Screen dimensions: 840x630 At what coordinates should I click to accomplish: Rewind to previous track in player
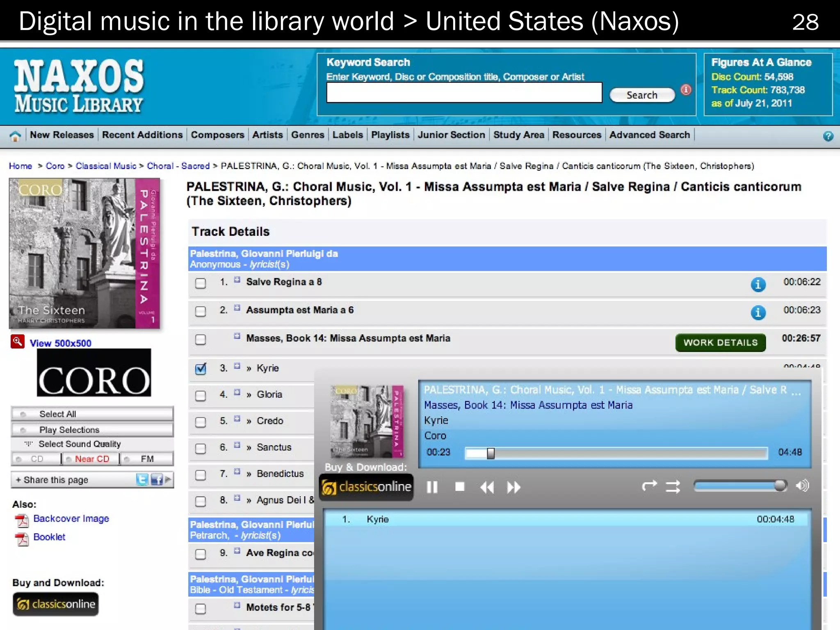pos(487,487)
